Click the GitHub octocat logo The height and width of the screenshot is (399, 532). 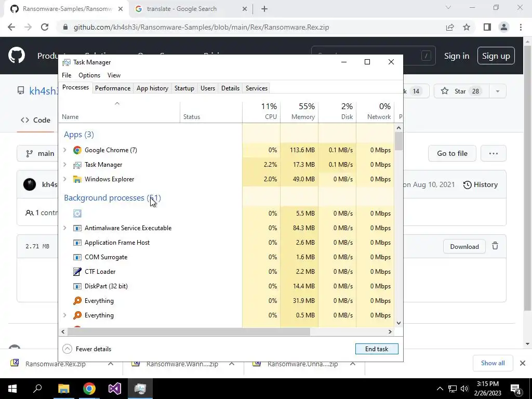click(17, 55)
